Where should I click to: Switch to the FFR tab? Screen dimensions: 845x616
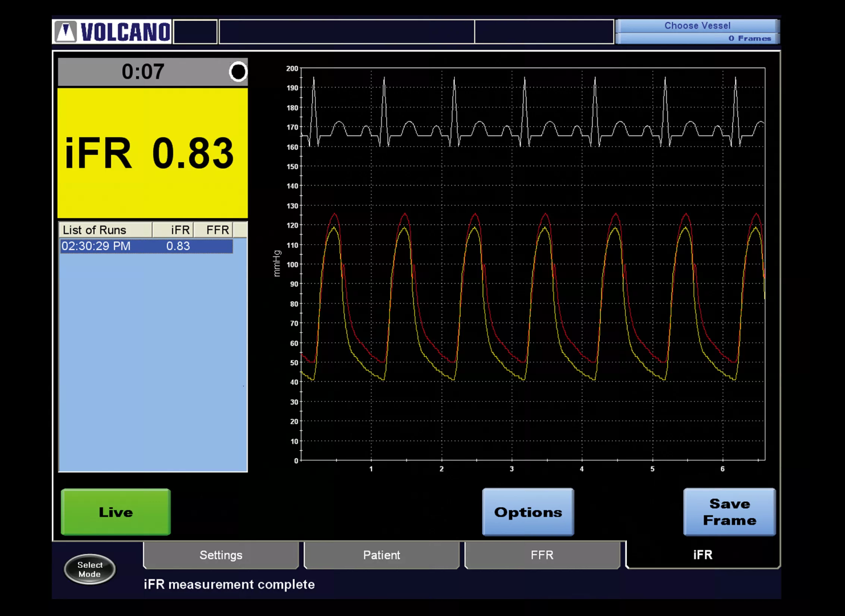(x=542, y=555)
